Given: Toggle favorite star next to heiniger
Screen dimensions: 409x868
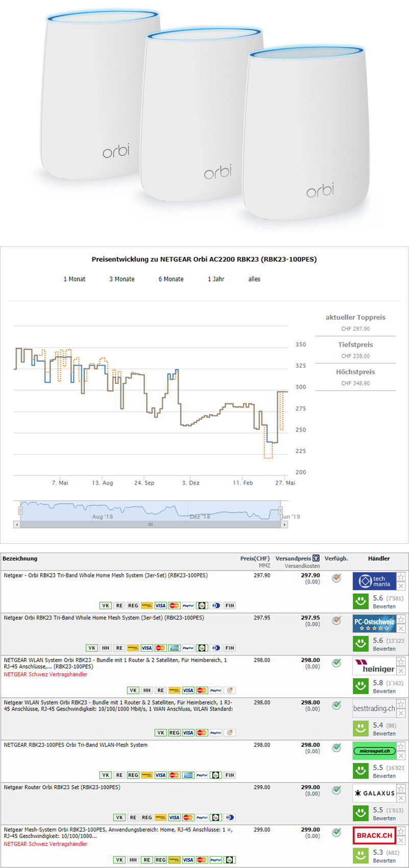Looking at the screenshot, I should click(x=401, y=662).
